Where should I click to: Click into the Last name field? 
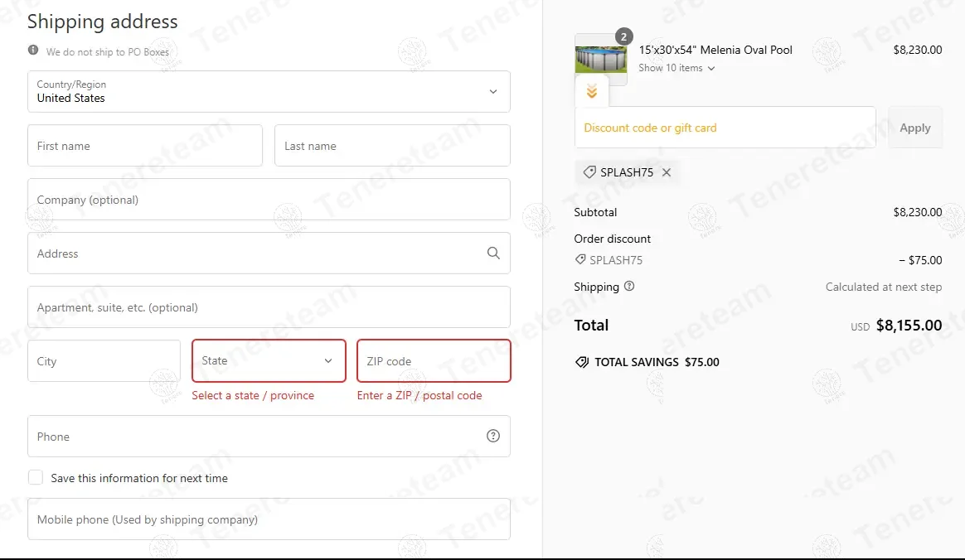(x=391, y=146)
